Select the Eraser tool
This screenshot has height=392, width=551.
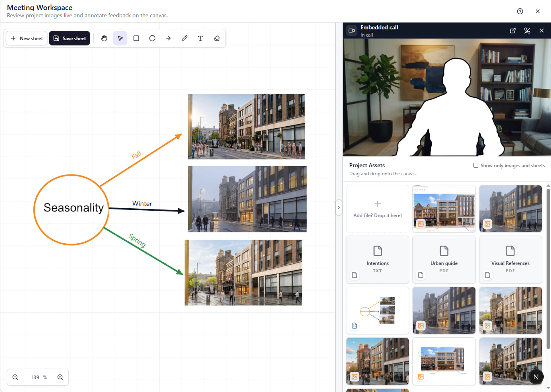coord(217,38)
